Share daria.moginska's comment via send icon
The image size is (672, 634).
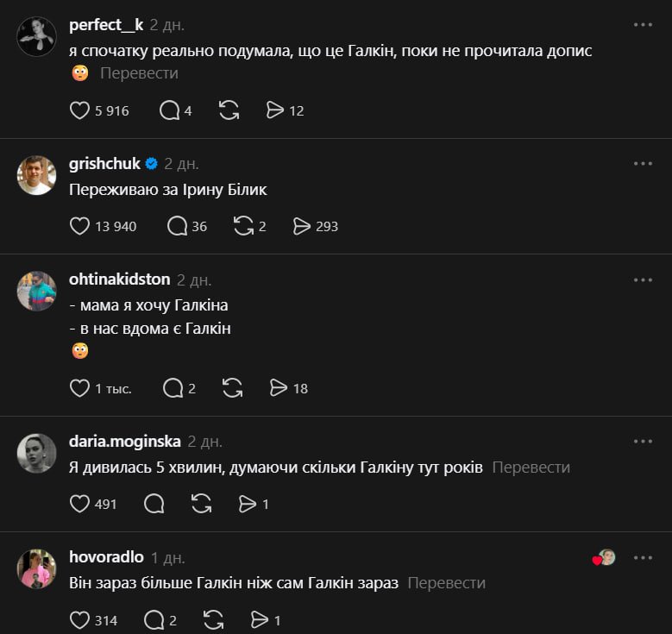click(248, 504)
